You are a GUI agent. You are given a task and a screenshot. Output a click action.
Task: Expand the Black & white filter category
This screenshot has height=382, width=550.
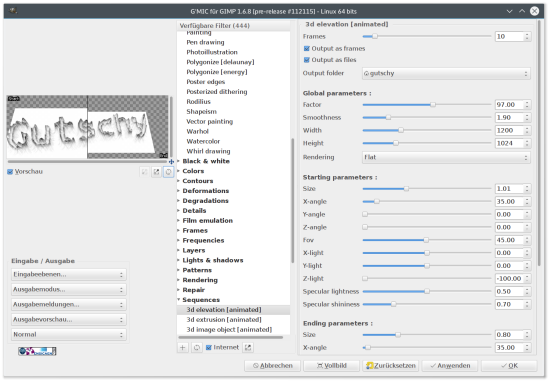pos(179,161)
